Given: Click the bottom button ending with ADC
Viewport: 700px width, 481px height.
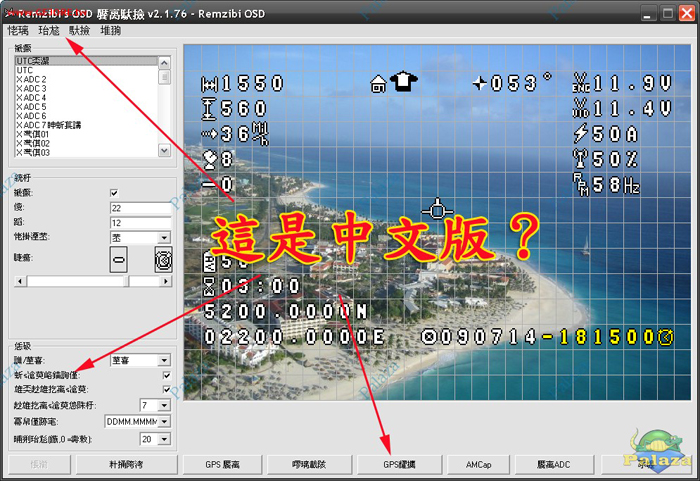Looking at the screenshot, I should (554, 464).
